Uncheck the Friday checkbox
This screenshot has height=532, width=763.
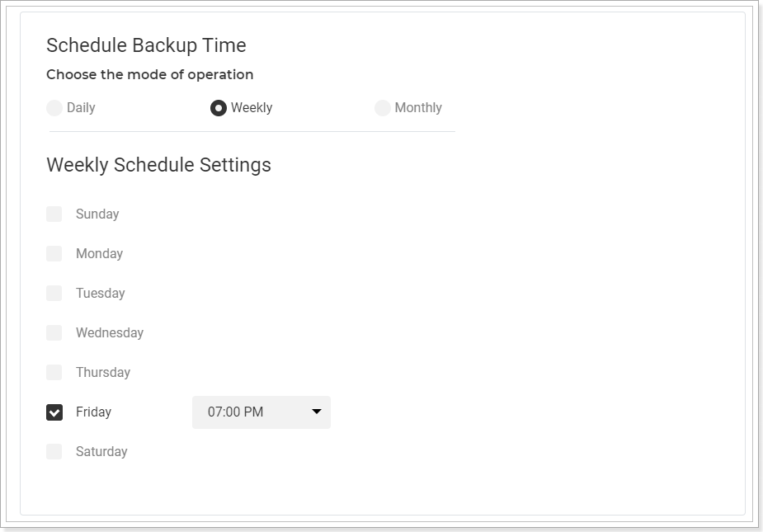(54, 412)
